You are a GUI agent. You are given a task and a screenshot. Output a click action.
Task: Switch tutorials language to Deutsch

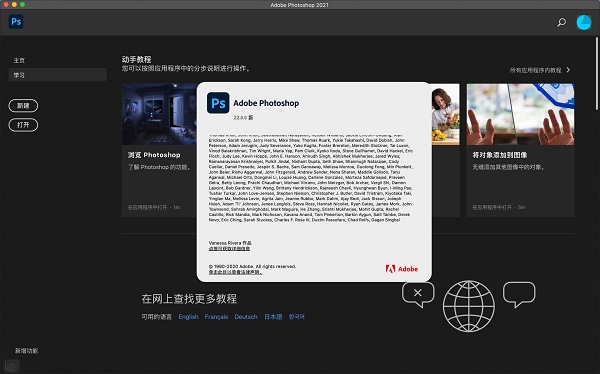point(246,317)
